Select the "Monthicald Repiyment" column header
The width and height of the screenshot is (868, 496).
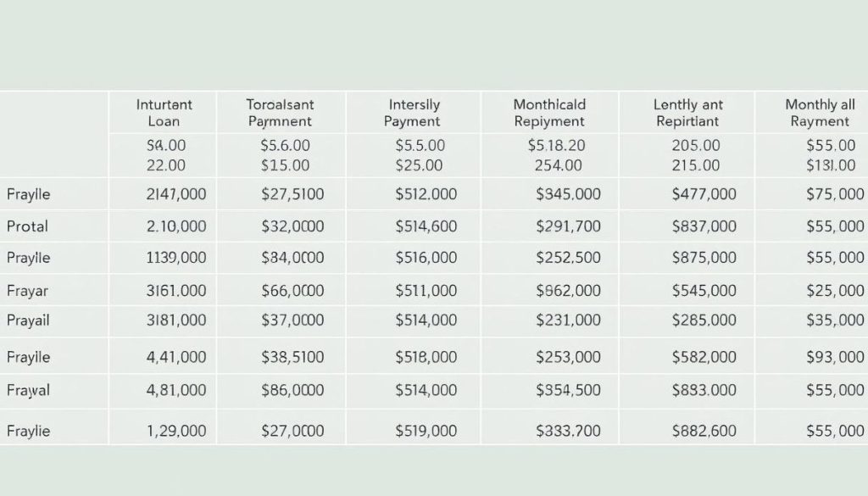pyautogui.click(x=548, y=113)
